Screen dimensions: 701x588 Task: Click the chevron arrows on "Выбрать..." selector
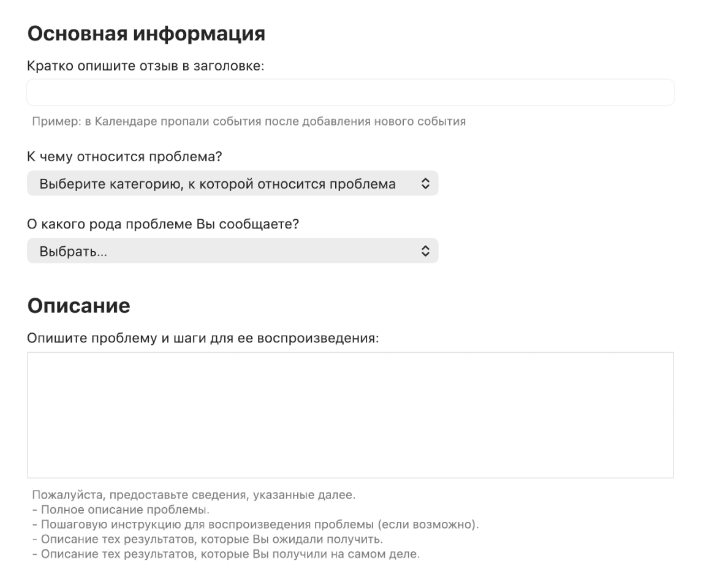(426, 251)
